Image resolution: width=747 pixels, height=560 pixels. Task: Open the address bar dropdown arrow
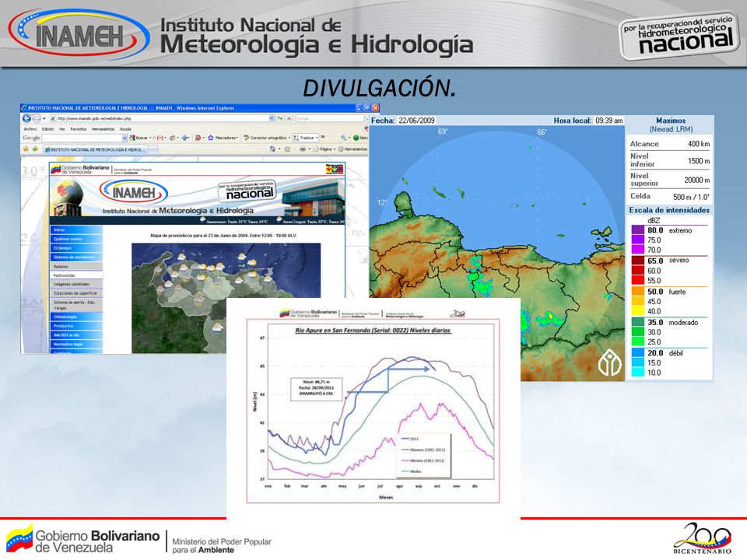[x=272, y=118]
